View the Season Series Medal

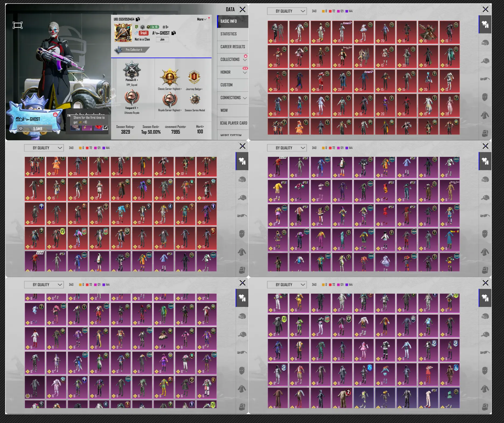click(x=195, y=100)
